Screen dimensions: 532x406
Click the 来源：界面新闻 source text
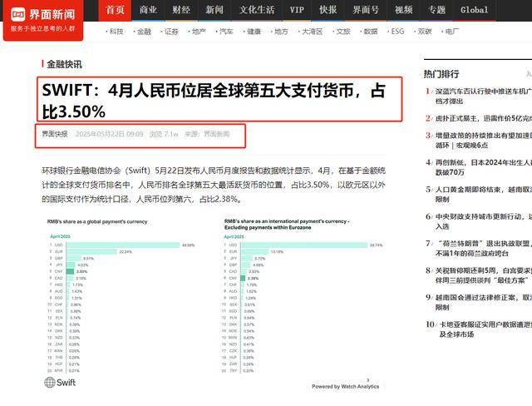tap(207, 134)
